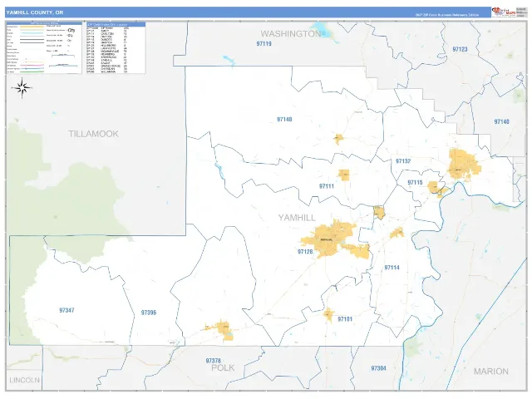Viewport: 532px width, 399px height.
Task: Click the TILLAMOOK county label
Action: (93, 134)
